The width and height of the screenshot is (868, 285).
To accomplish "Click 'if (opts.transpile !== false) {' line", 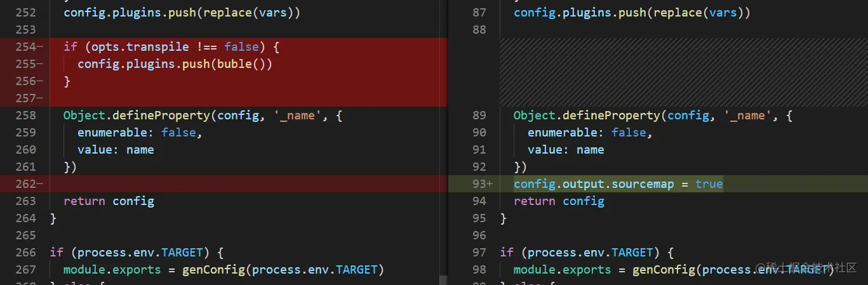I will (171, 47).
